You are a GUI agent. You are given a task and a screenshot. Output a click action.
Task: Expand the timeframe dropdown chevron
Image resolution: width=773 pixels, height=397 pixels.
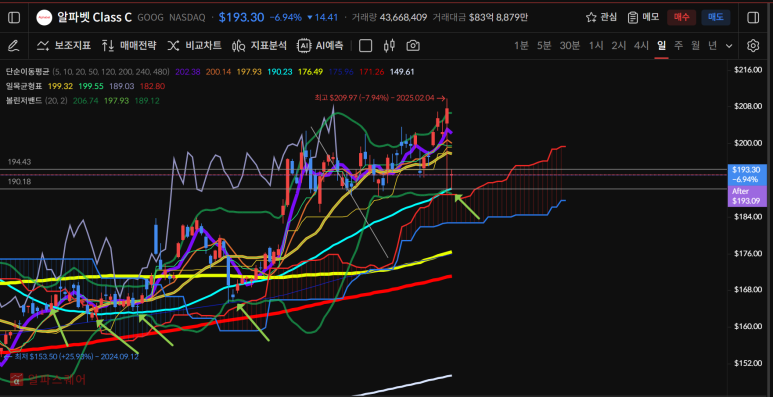click(x=729, y=46)
